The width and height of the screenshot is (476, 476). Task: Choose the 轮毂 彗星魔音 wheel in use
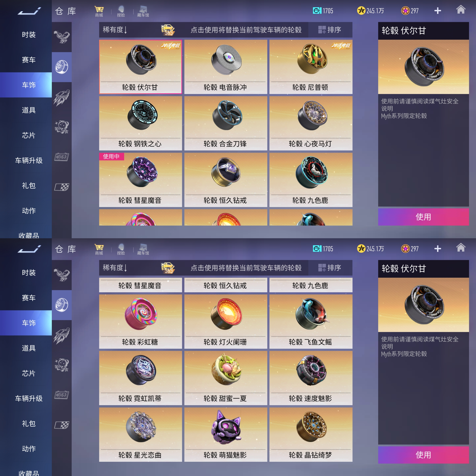point(140,180)
